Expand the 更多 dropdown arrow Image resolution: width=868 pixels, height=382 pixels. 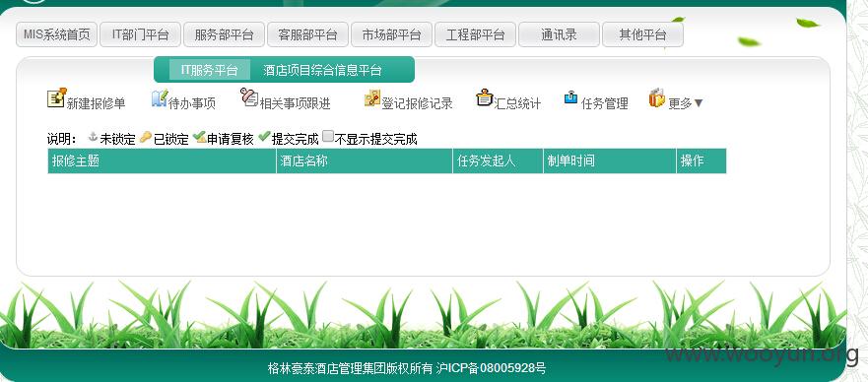(x=699, y=103)
